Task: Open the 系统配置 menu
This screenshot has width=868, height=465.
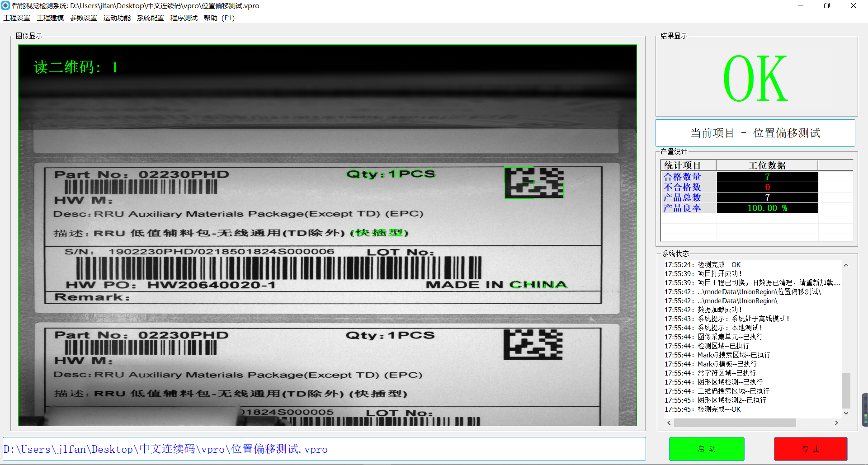Action: click(151, 18)
